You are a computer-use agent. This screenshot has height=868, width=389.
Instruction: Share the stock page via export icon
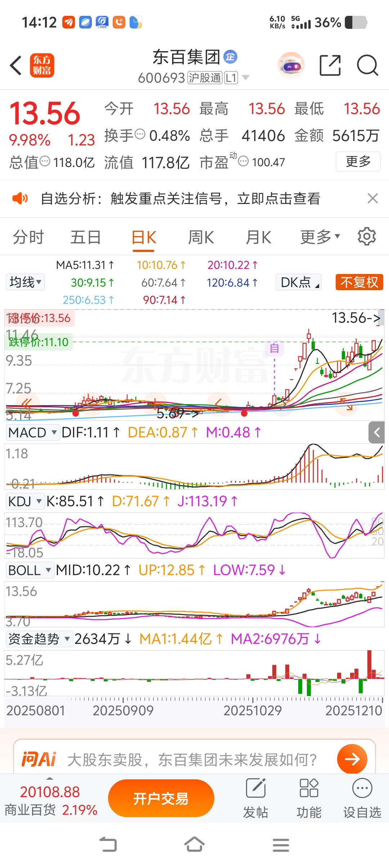[x=330, y=66]
